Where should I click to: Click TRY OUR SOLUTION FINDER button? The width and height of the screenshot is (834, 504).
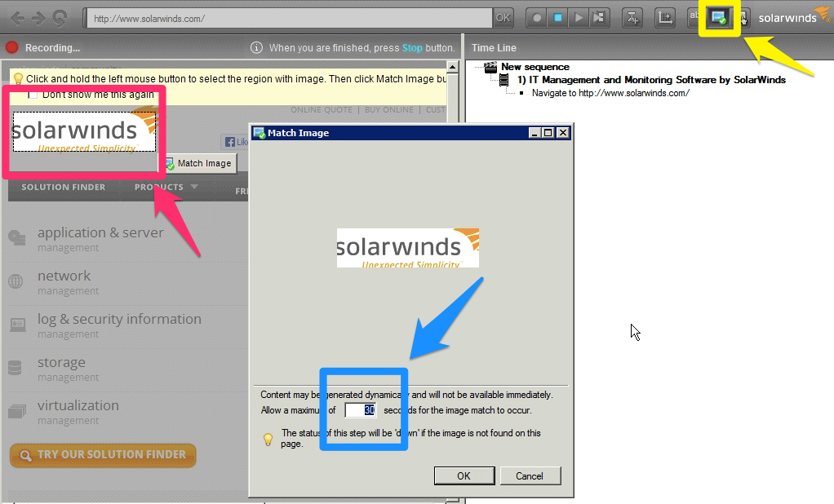point(103,455)
